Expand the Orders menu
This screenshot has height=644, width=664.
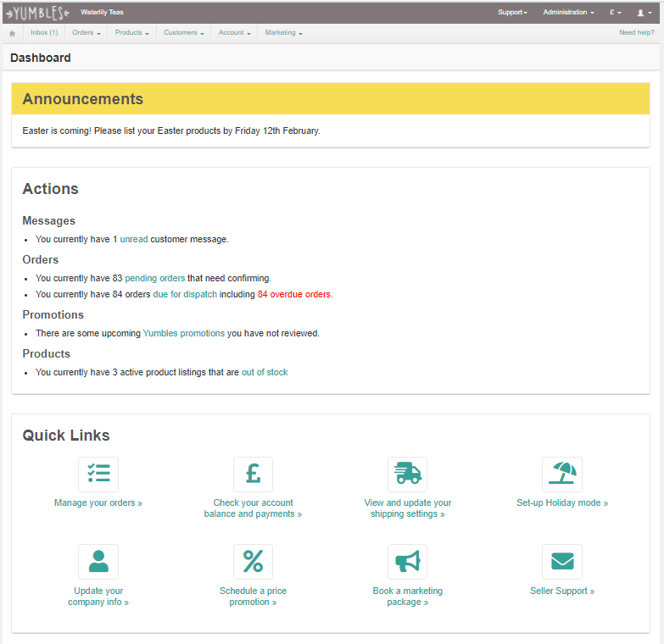[x=86, y=32]
